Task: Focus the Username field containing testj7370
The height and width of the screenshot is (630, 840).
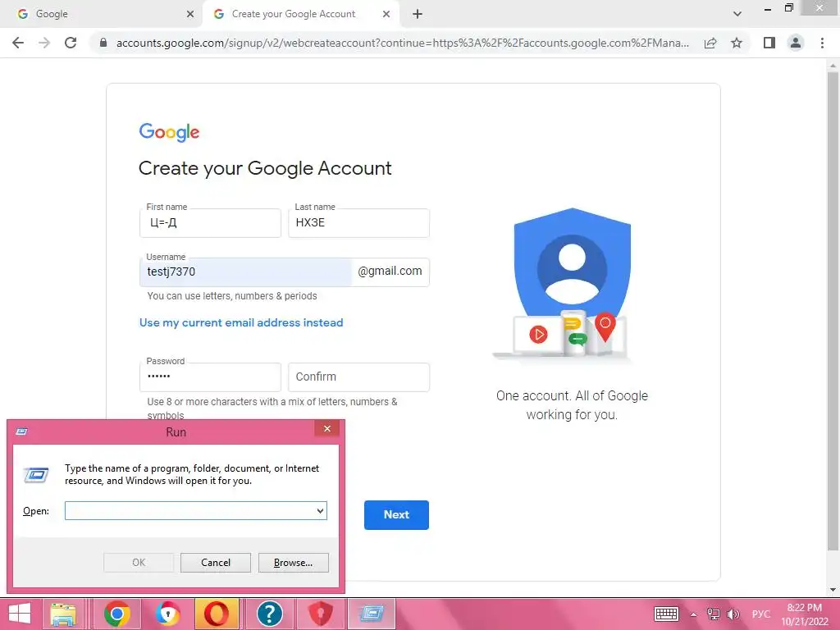Action: pos(245,272)
